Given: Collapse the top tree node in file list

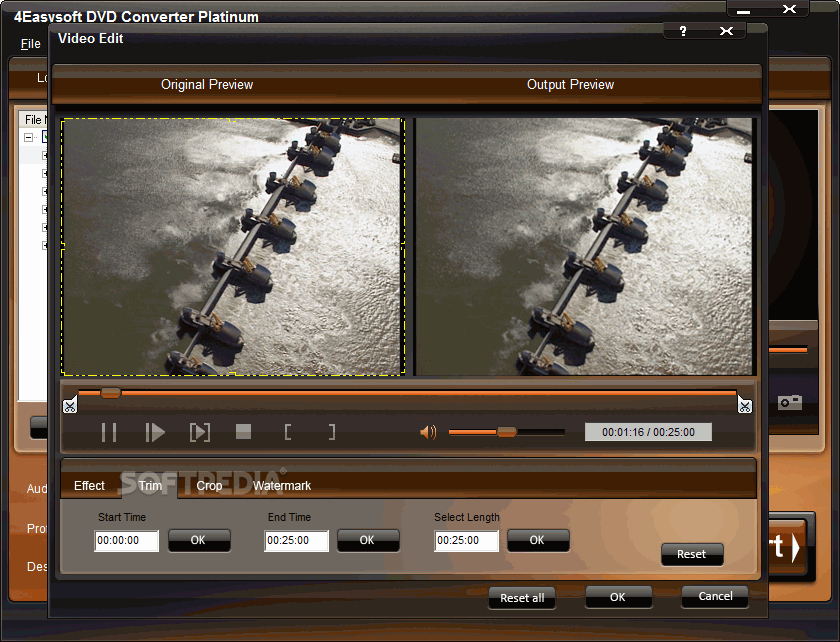Looking at the screenshot, I should [x=28, y=138].
